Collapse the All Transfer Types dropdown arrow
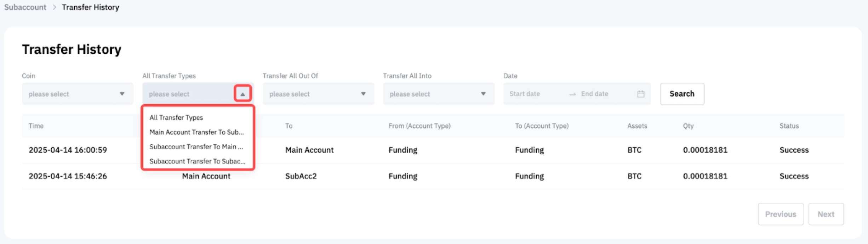Screen dimensions: 868x244 tap(242, 94)
